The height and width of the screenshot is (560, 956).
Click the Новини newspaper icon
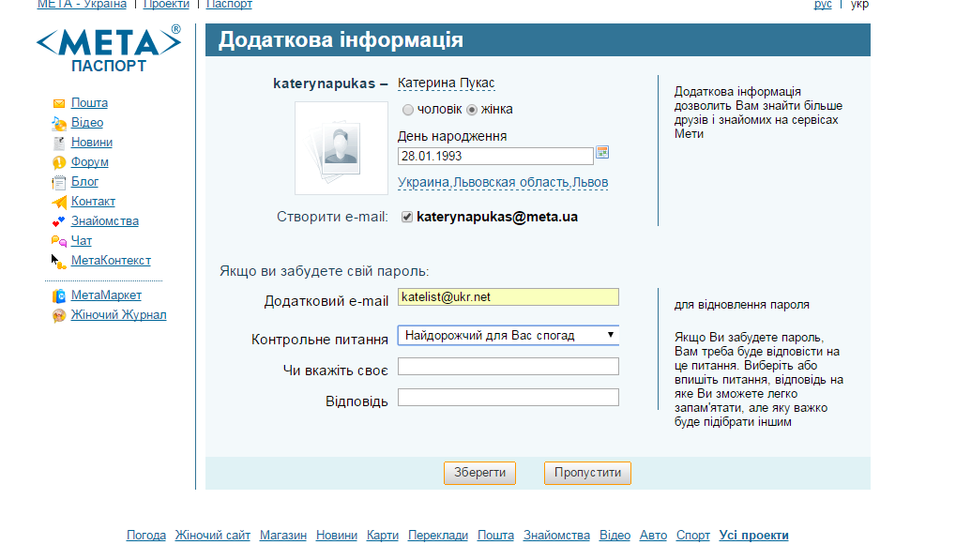click(x=59, y=143)
